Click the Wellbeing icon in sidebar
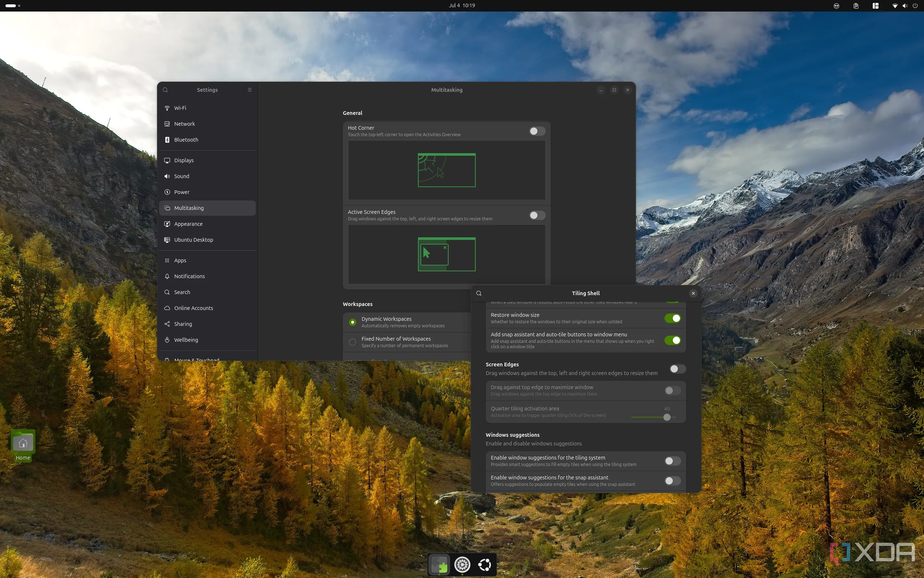The height and width of the screenshot is (578, 924). click(167, 340)
